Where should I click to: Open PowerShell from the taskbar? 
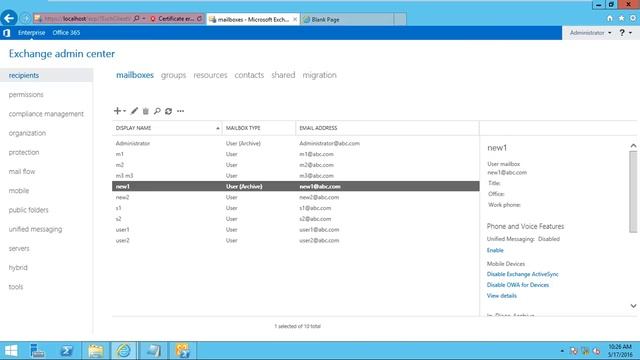tap(67, 351)
